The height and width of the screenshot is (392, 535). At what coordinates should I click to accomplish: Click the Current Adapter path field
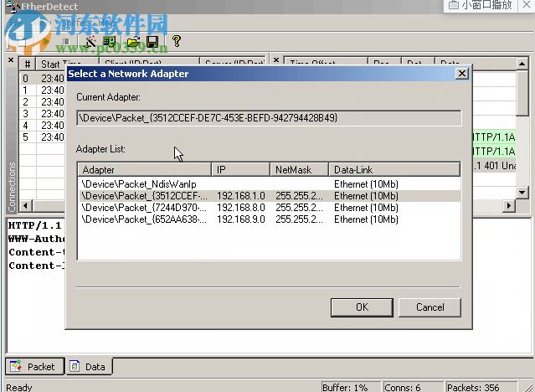[x=269, y=118]
